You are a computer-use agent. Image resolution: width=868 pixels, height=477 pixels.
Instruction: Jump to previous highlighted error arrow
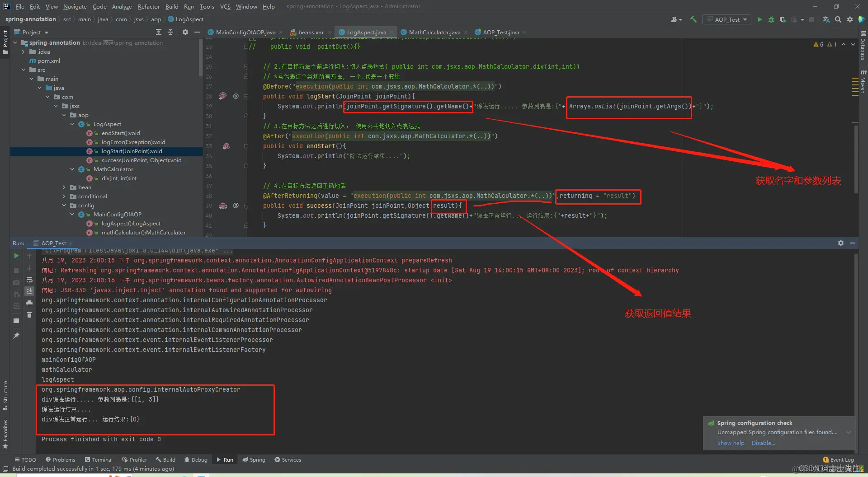(x=844, y=44)
